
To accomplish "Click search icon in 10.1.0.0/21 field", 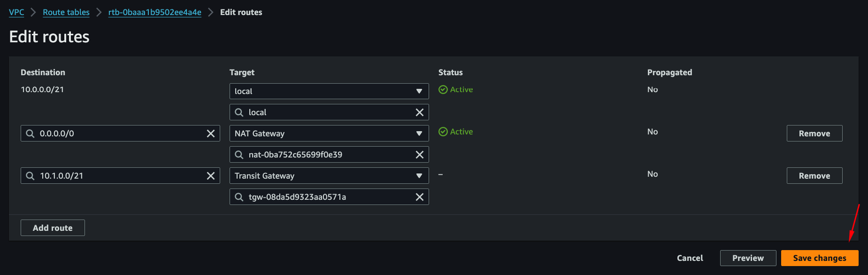I will point(31,176).
